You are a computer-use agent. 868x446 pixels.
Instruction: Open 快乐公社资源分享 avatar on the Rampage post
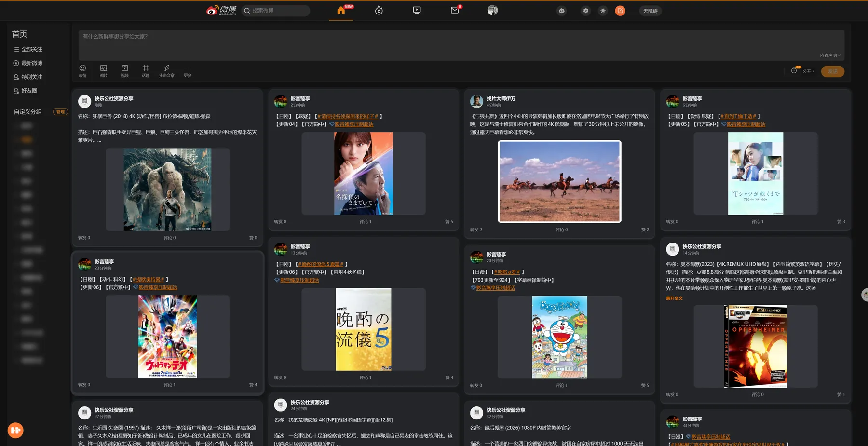pyautogui.click(x=84, y=101)
